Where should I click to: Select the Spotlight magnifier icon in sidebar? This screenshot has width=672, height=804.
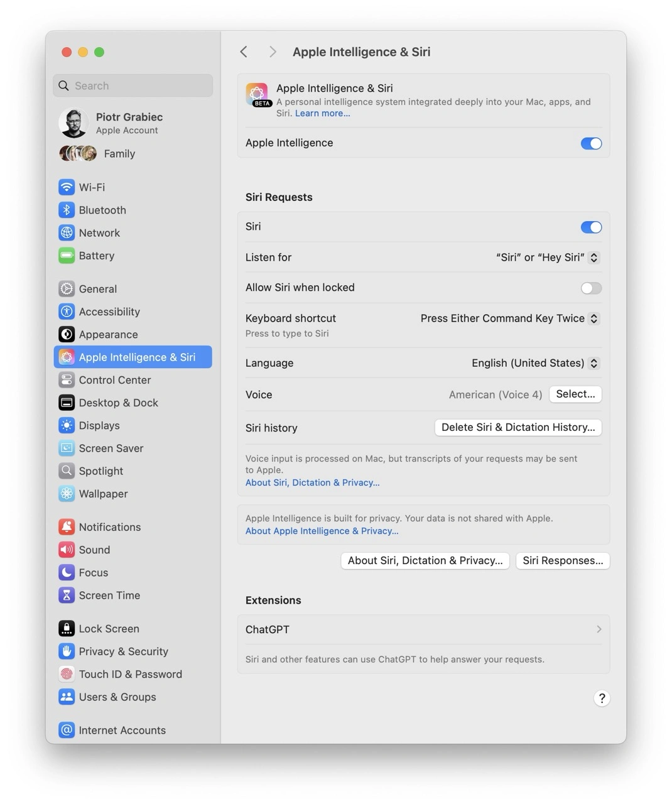pyautogui.click(x=67, y=470)
